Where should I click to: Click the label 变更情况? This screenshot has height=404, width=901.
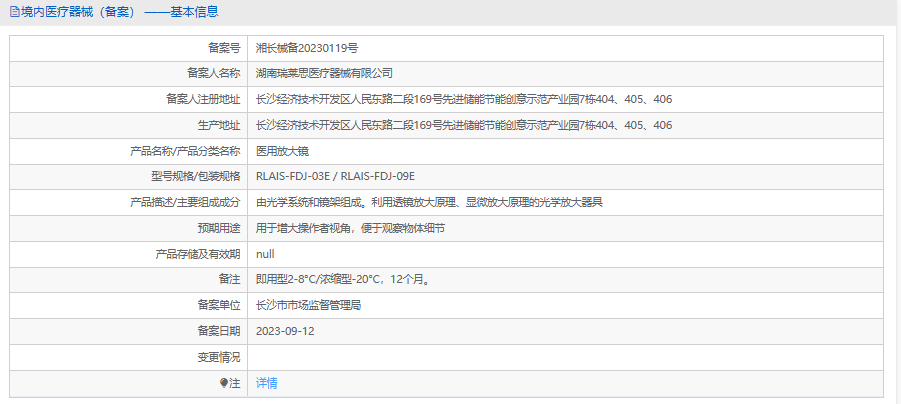coord(218,357)
